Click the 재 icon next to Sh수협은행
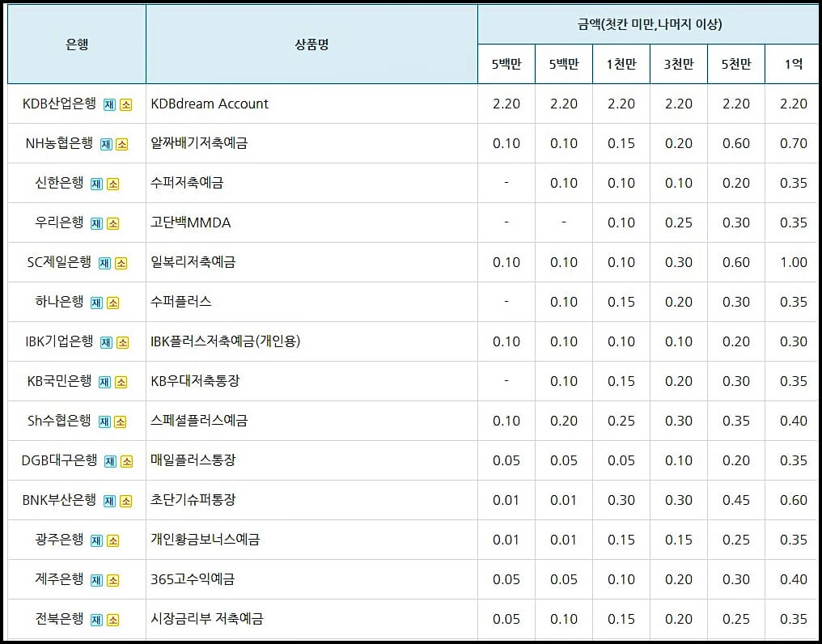The width and height of the screenshot is (822, 644). [104, 422]
